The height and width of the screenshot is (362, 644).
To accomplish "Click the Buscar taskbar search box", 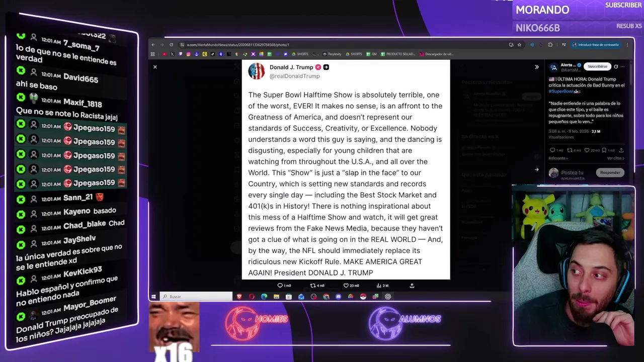I will pyautogui.click(x=196, y=297).
